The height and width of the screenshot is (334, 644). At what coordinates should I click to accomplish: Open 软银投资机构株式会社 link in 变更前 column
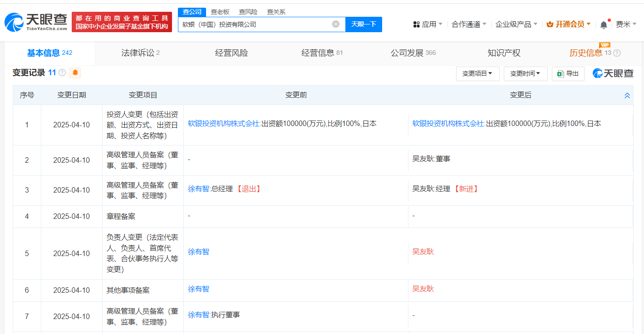tap(224, 124)
